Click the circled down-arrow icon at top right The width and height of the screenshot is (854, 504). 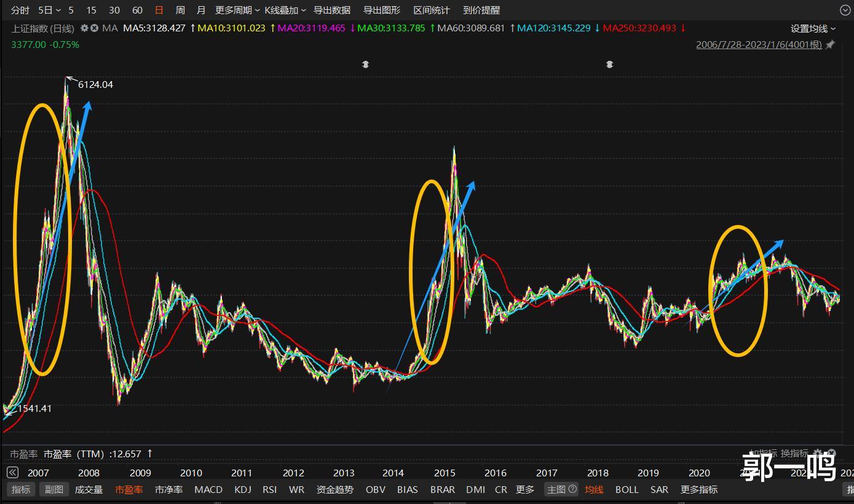845,10
